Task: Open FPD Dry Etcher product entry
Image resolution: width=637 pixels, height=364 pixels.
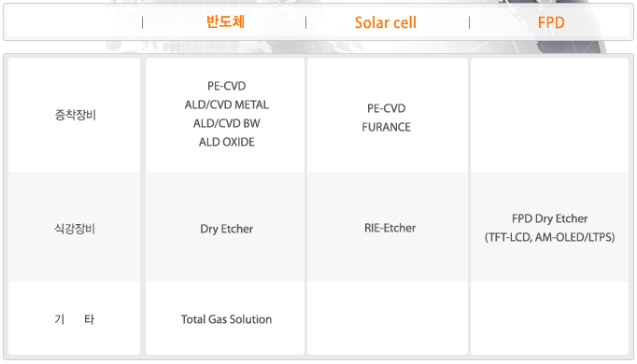Action: [x=549, y=218]
